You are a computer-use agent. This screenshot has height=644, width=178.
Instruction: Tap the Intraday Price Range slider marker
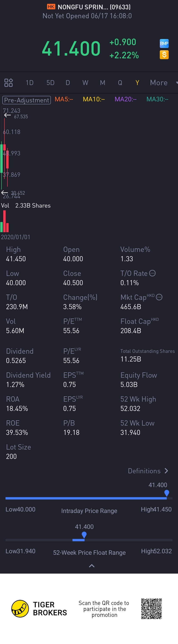[x=167, y=493]
